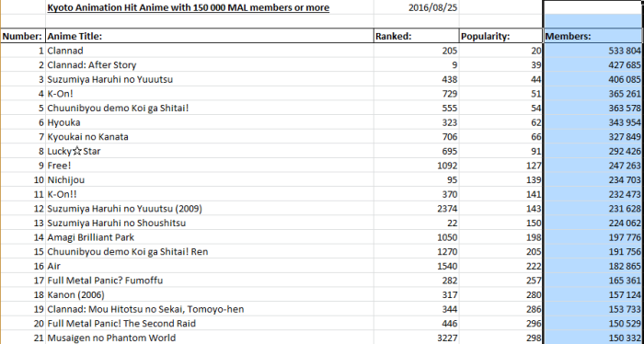Click the ranked value 2374

tap(417, 209)
